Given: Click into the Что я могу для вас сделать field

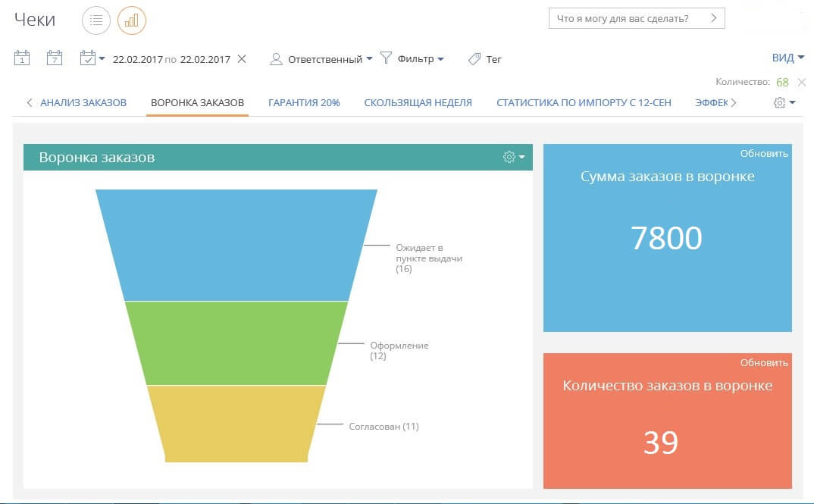Looking at the screenshot, I should pyautogui.click(x=637, y=19).
